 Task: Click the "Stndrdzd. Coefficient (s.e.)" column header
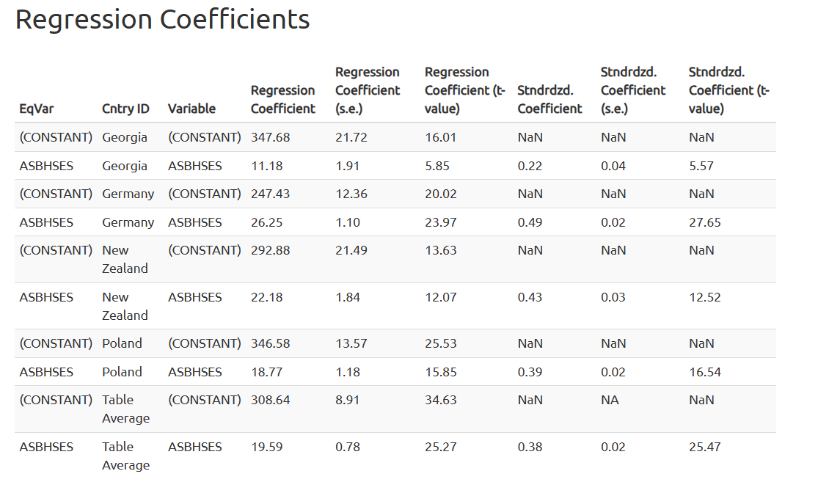pos(633,90)
